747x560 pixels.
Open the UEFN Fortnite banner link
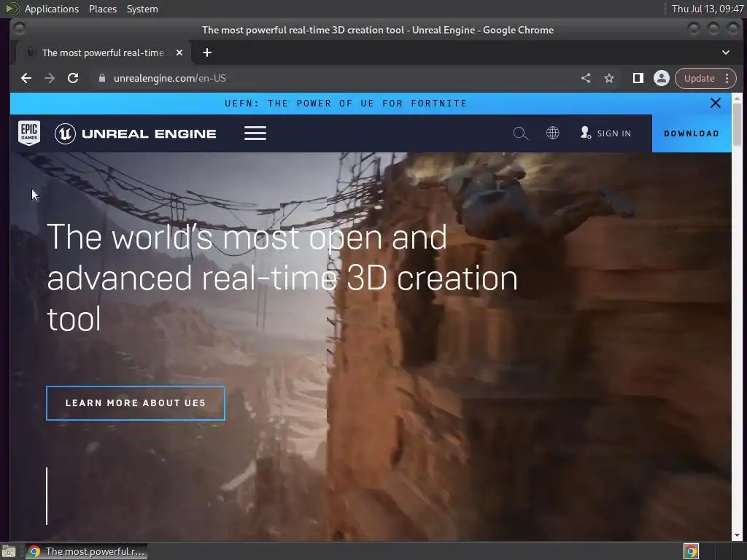point(346,104)
